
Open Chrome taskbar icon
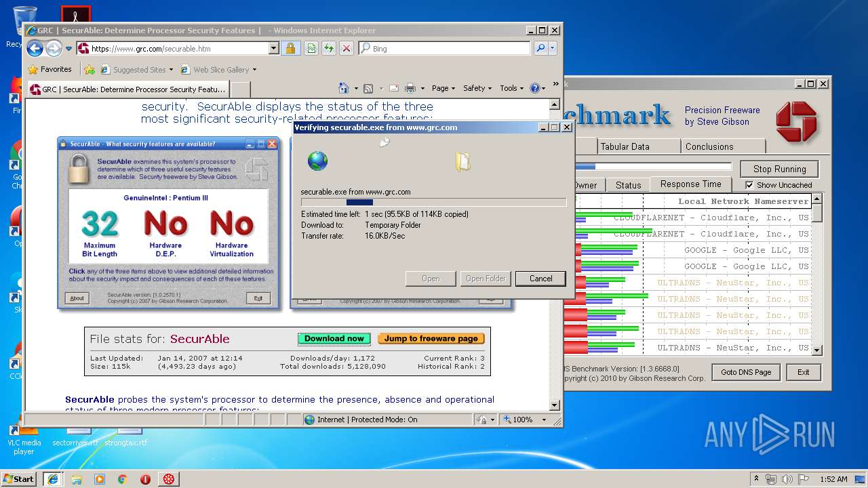click(x=123, y=479)
